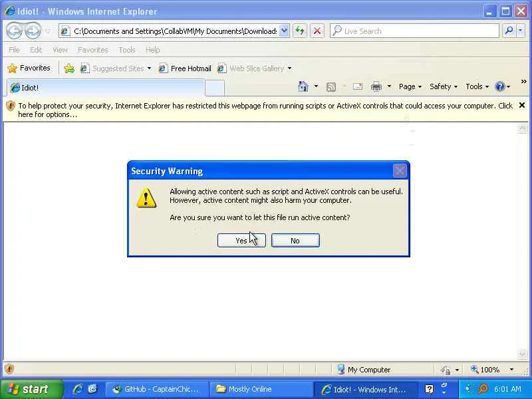
Task: Open the Free Hotmail link
Action: pos(185,68)
